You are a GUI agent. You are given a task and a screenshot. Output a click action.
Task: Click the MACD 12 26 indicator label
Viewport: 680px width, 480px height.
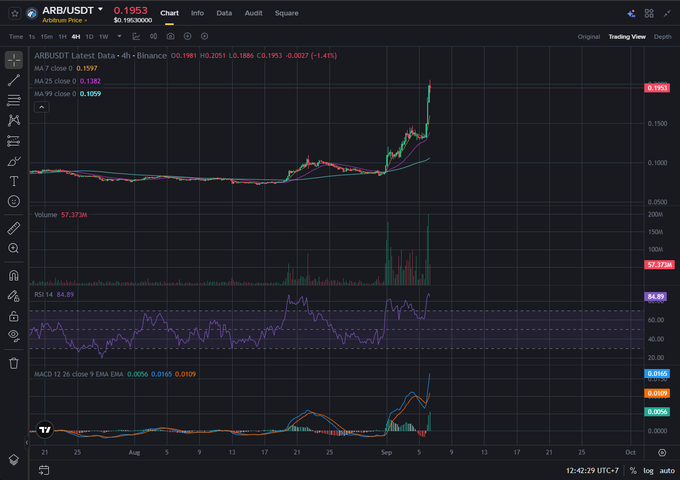tap(78, 374)
